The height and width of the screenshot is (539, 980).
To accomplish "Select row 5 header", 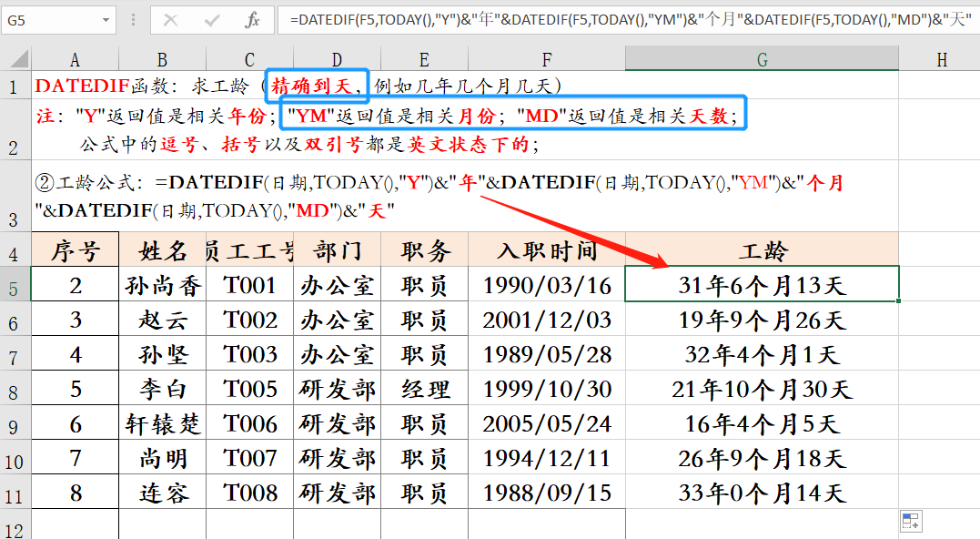I will [x=15, y=284].
